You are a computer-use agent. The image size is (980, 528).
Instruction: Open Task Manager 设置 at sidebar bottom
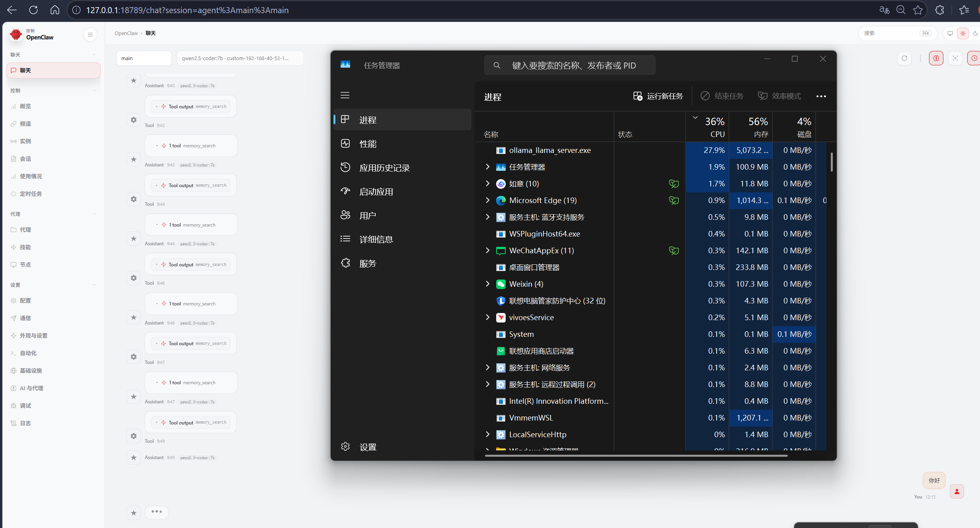pyautogui.click(x=402, y=447)
